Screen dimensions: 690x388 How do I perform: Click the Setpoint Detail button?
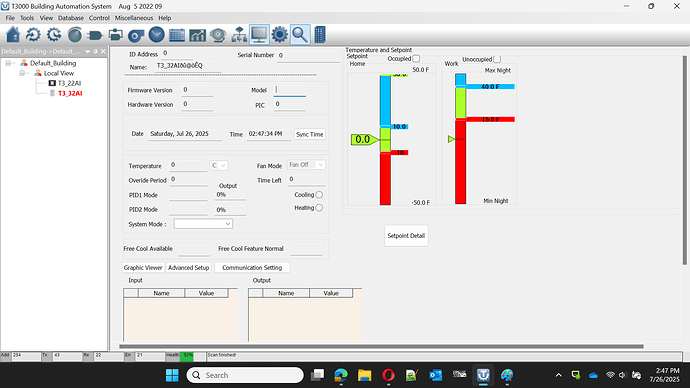pos(406,236)
